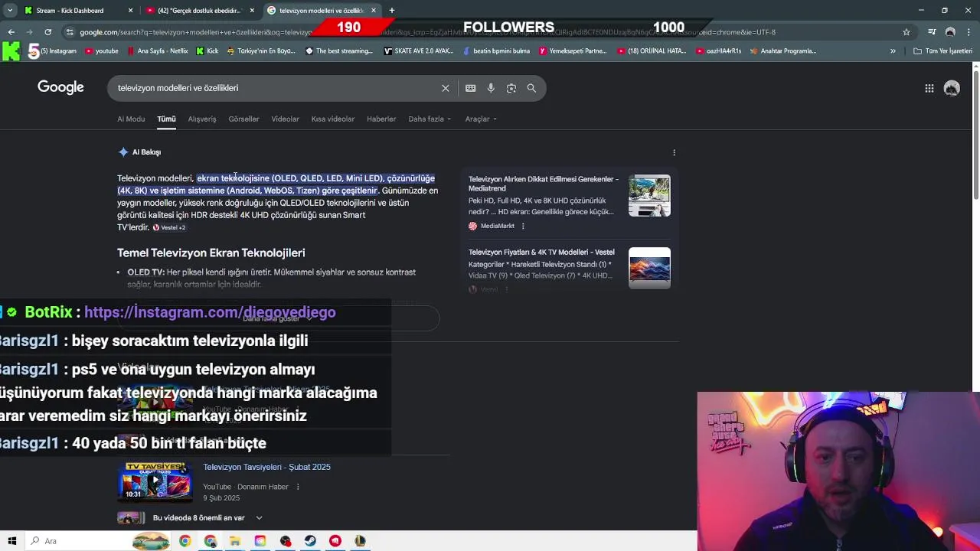The height and width of the screenshot is (551, 980).
Task: Open Yemeksepeti Partne... bookmark
Action: [x=573, y=51]
